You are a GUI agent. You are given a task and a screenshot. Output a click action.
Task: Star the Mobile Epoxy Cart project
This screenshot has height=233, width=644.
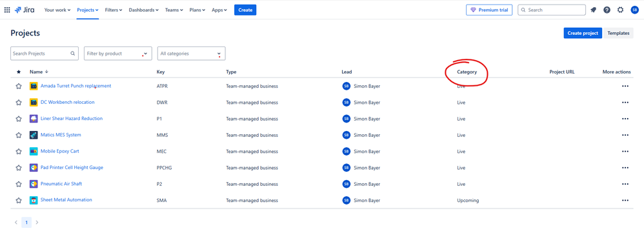(x=19, y=152)
